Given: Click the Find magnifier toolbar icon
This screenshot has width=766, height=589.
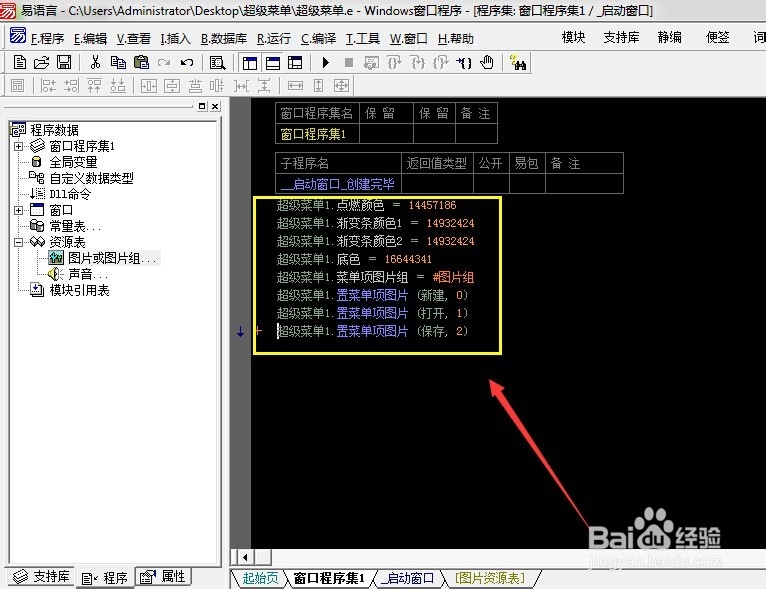Looking at the screenshot, I should (217, 63).
